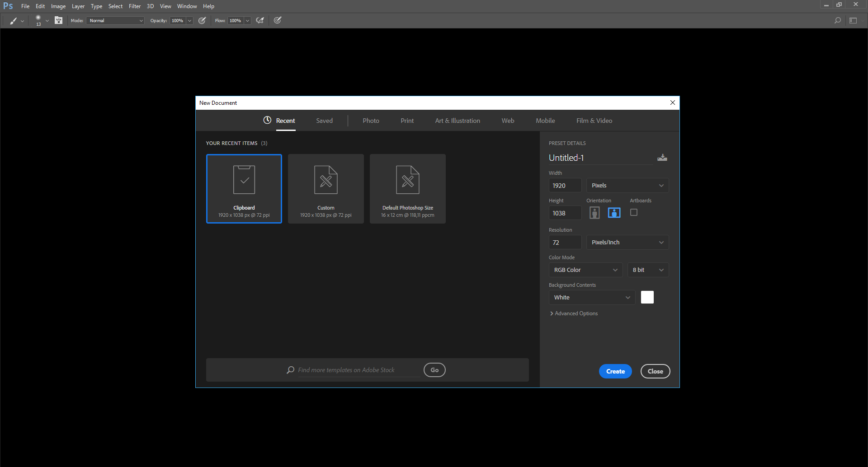Switch to the Art & Illustration tab
The height and width of the screenshot is (467, 868).
point(458,121)
